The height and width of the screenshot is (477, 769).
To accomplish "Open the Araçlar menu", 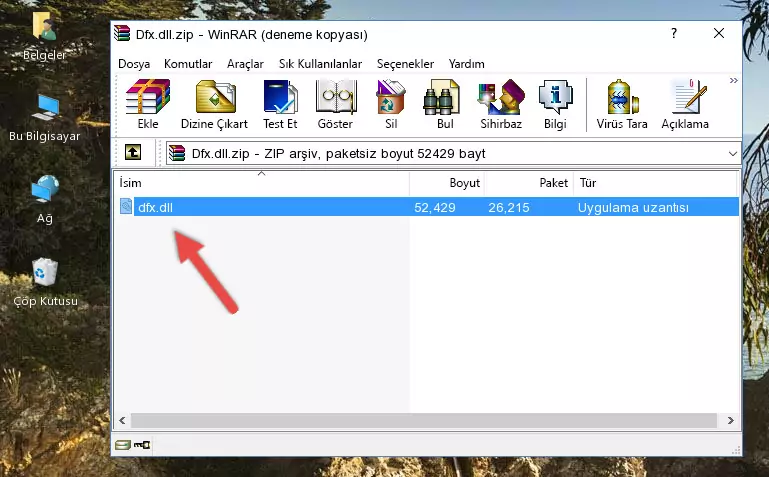I will coord(245,64).
